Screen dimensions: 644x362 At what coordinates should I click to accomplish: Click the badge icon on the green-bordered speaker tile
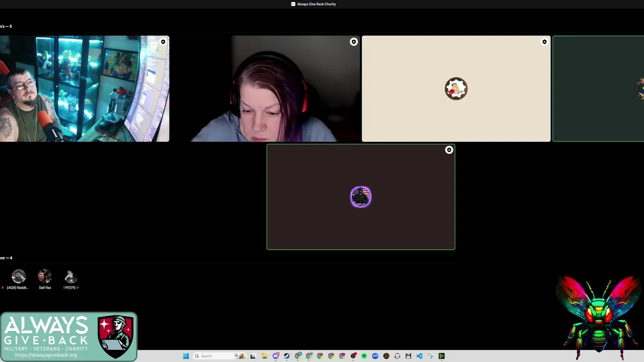(449, 150)
